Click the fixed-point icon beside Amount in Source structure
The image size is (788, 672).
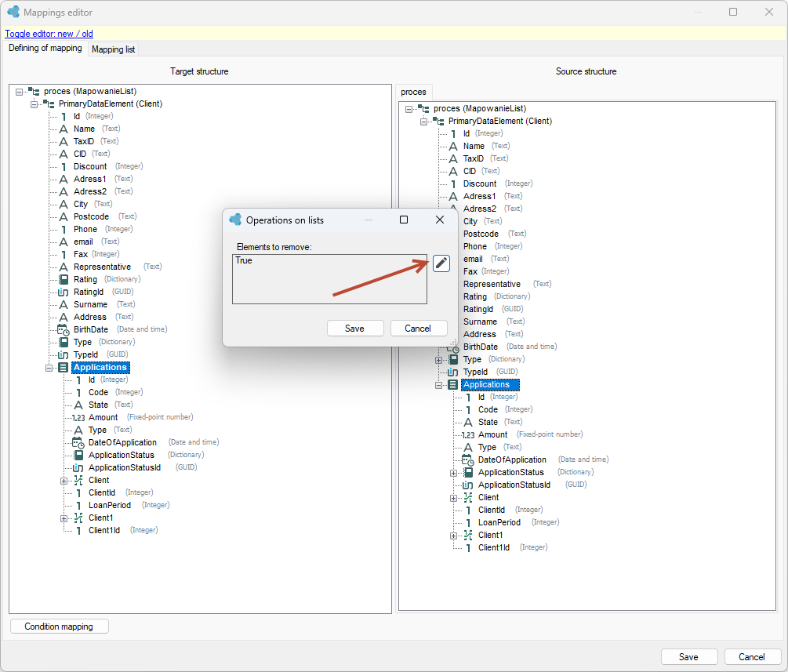pos(468,434)
